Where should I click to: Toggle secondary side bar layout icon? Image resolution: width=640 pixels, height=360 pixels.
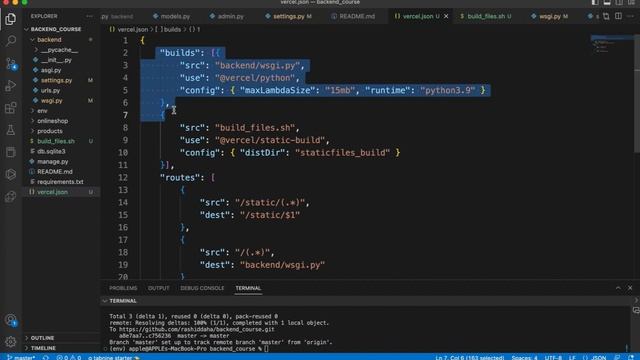[x=619, y=2]
